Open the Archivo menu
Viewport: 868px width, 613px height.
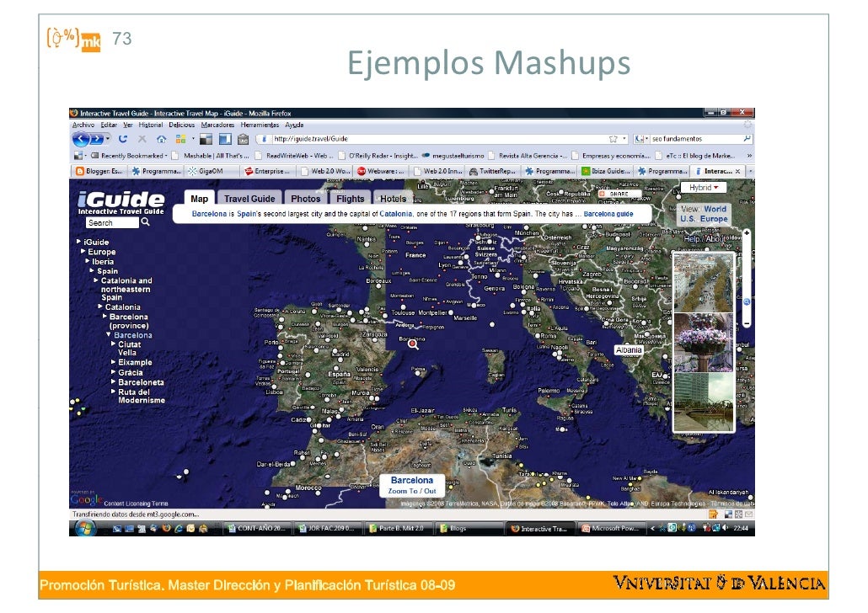[83, 125]
